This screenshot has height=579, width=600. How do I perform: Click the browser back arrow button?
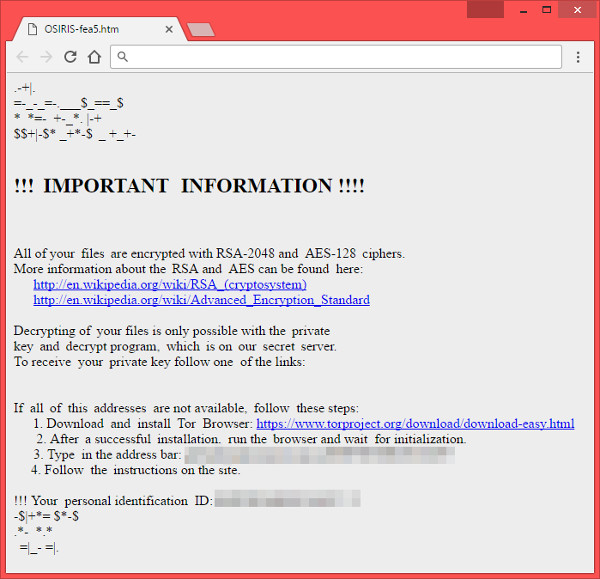(22, 57)
